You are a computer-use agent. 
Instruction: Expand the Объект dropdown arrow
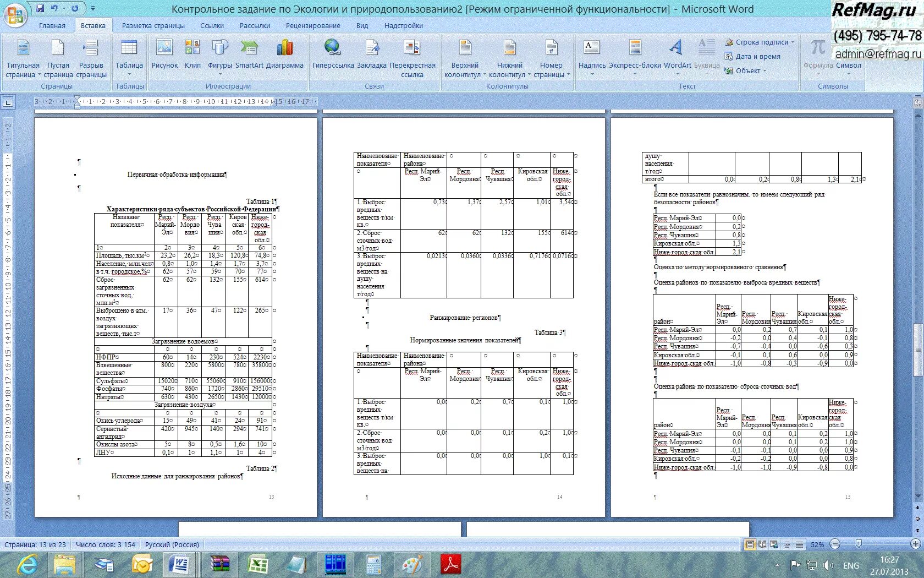point(765,70)
